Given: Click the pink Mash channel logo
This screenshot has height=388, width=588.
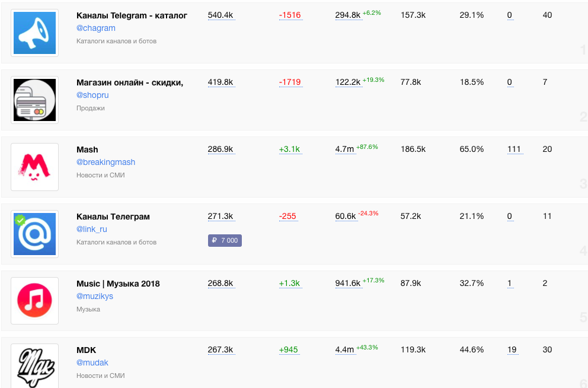Looking at the screenshot, I should pos(34,167).
